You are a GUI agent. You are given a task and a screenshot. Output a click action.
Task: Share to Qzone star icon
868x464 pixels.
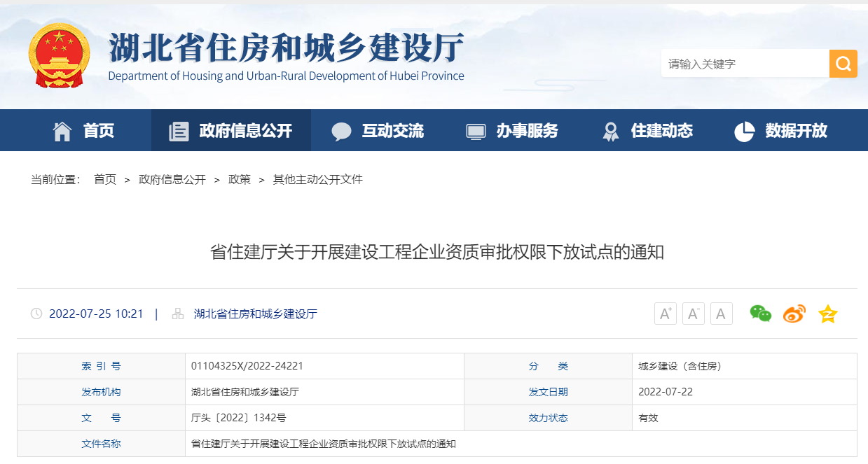[828, 314]
